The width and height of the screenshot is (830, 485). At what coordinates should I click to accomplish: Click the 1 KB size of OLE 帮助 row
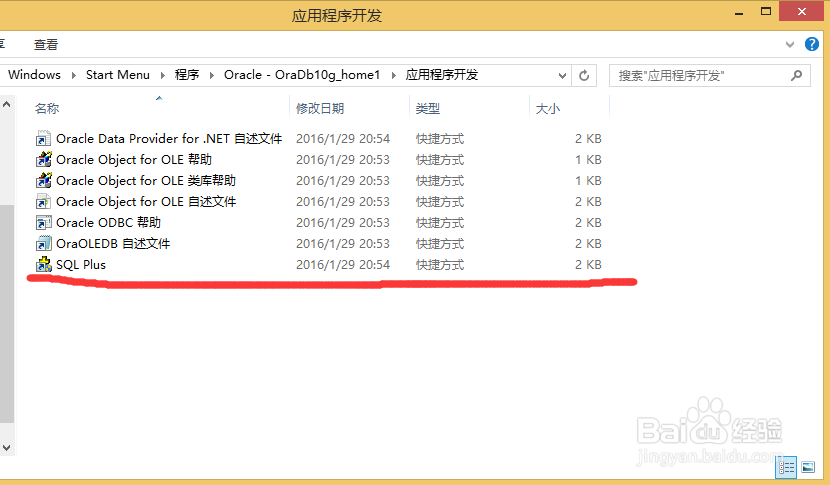tap(588, 159)
